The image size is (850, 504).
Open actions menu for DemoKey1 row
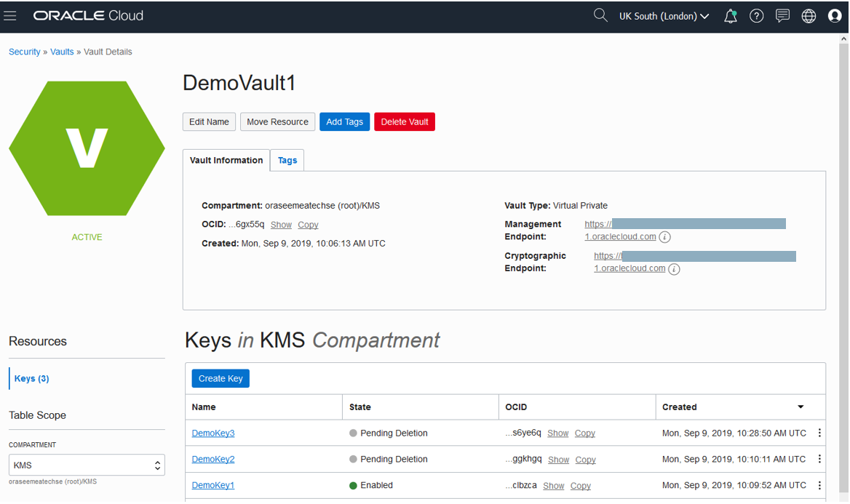point(819,486)
